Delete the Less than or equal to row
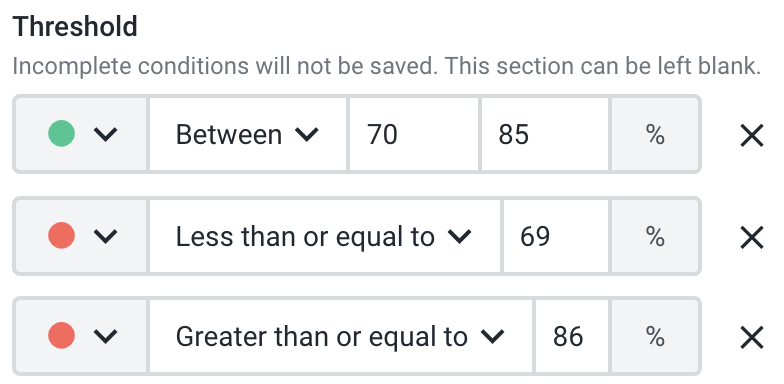Viewport: 784px width, 384px height. [752, 237]
